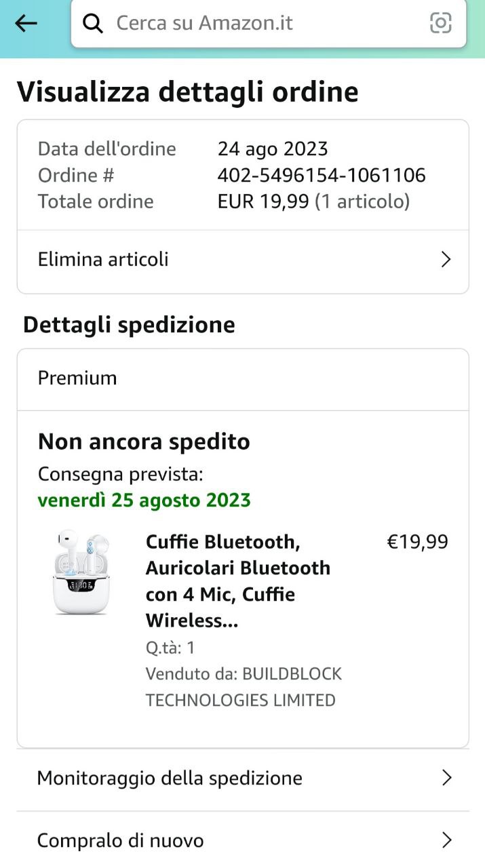This screenshot has height=868, width=485.
Task: Tap the venerdì 25 agosto 2023 delivery date
Action: [x=144, y=500]
